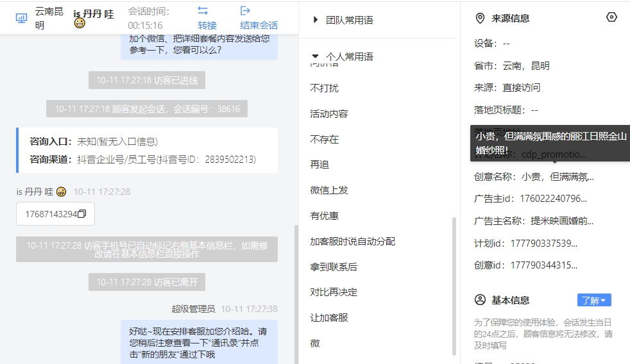The width and height of the screenshot is (630, 364).
Task: Click the 广告主名称 提米映画婚前 field
Action: pos(534,220)
